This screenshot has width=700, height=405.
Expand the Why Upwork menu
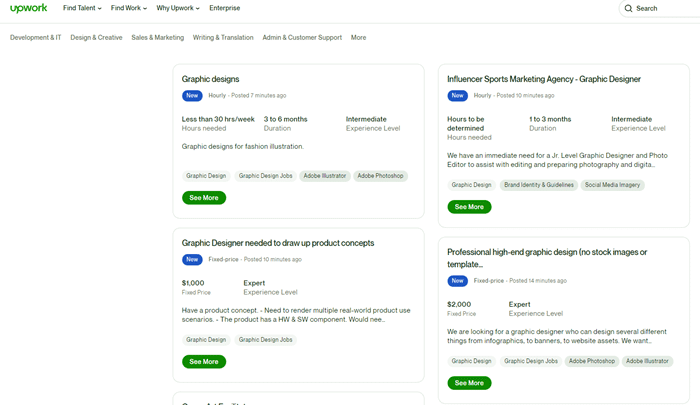(x=178, y=8)
